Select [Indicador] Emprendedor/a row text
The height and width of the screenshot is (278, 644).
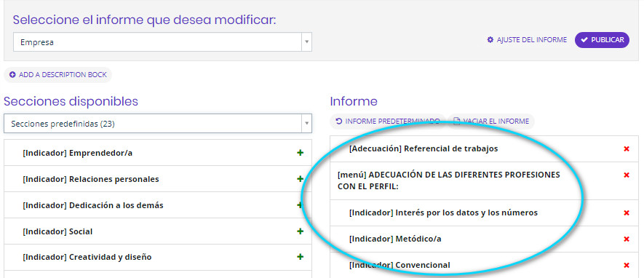point(78,153)
